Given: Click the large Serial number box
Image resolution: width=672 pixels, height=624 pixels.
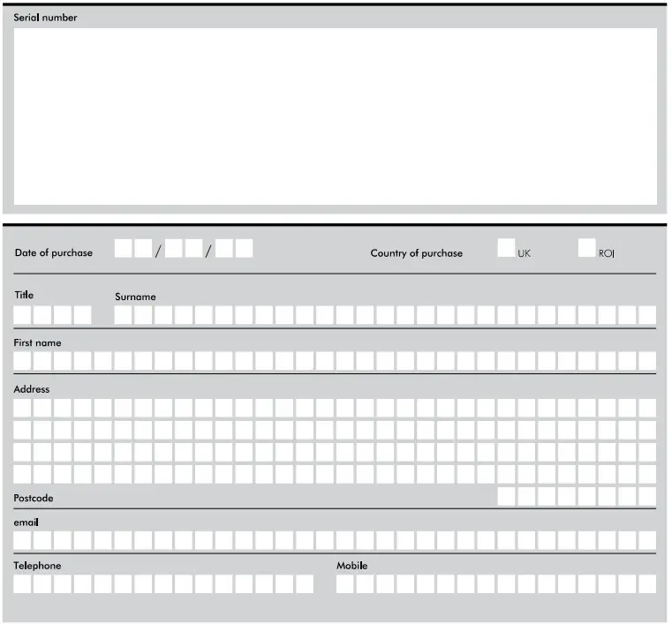Looking at the screenshot, I should (x=336, y=117).
